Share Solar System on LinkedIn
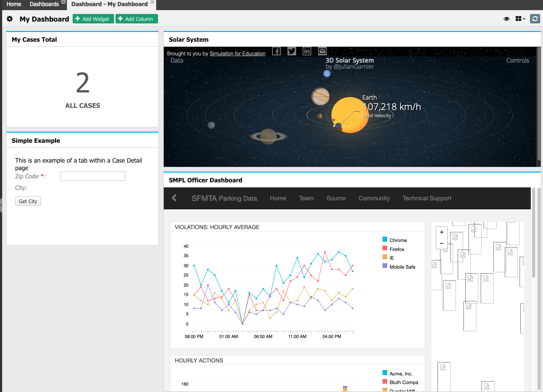543x392 pixels. point(307,51)
